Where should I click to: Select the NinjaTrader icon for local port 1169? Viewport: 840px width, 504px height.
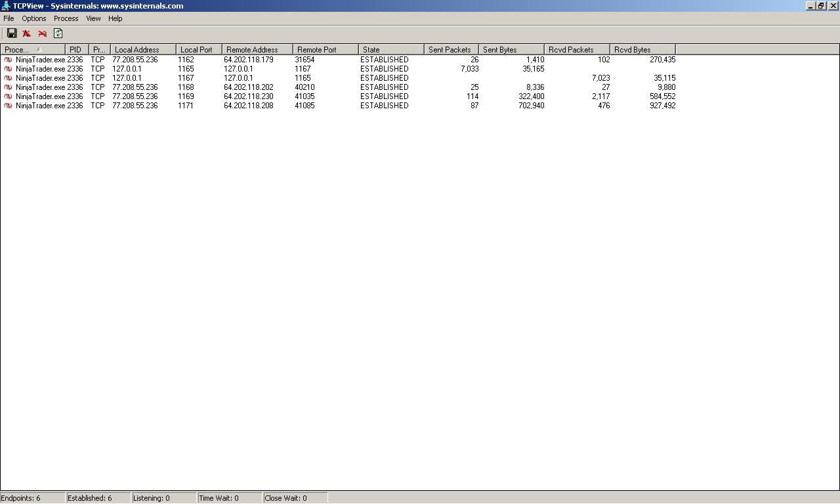tap(8, 96)
